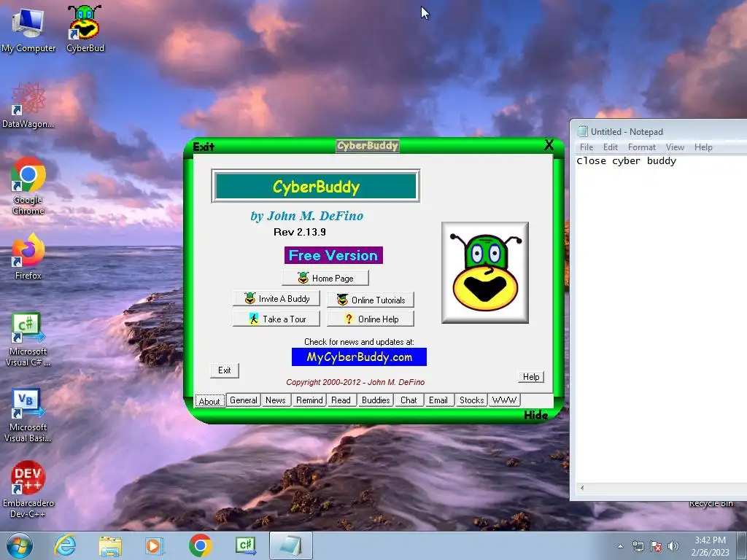The image size is (747, 560).
Task: Click the Home Page button
Action: [x=325, y=278]
